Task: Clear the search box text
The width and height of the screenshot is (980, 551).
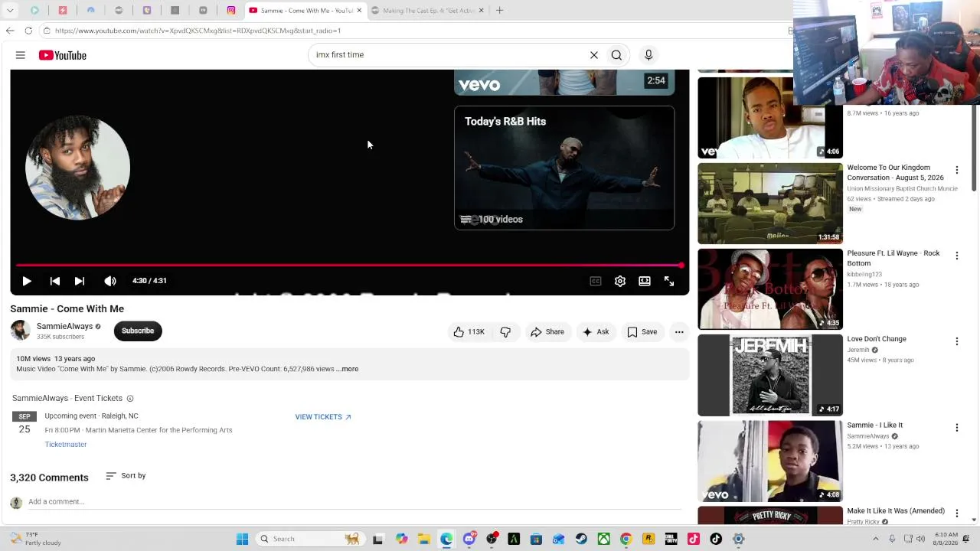Action: coord(593,55)
